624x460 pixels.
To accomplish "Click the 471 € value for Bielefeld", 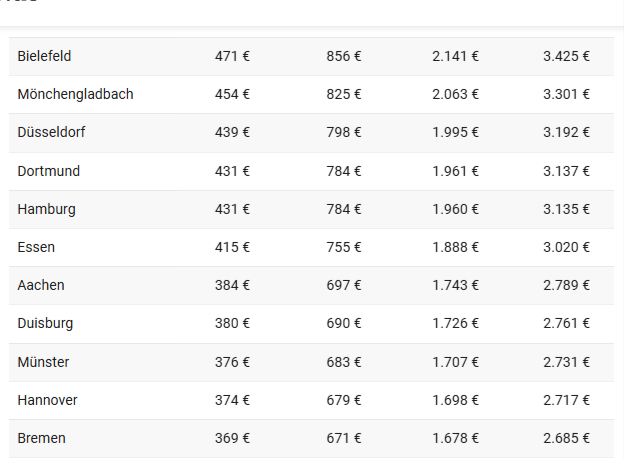I will (232, 56).
